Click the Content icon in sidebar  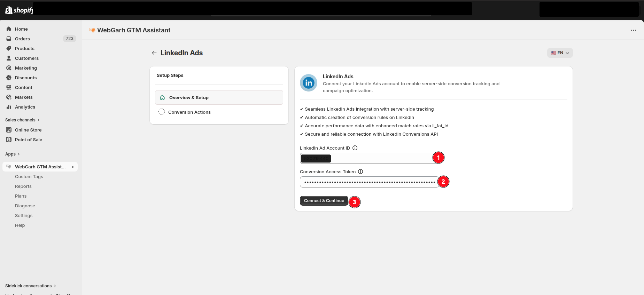click(x=9, y=87)
